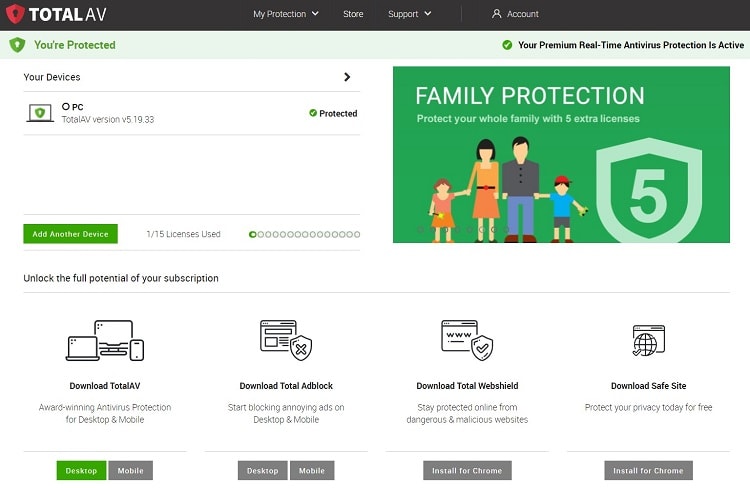
Task: Click the shield with number 5 in banner
Action: pyautogui.click(x=649, y=190)
